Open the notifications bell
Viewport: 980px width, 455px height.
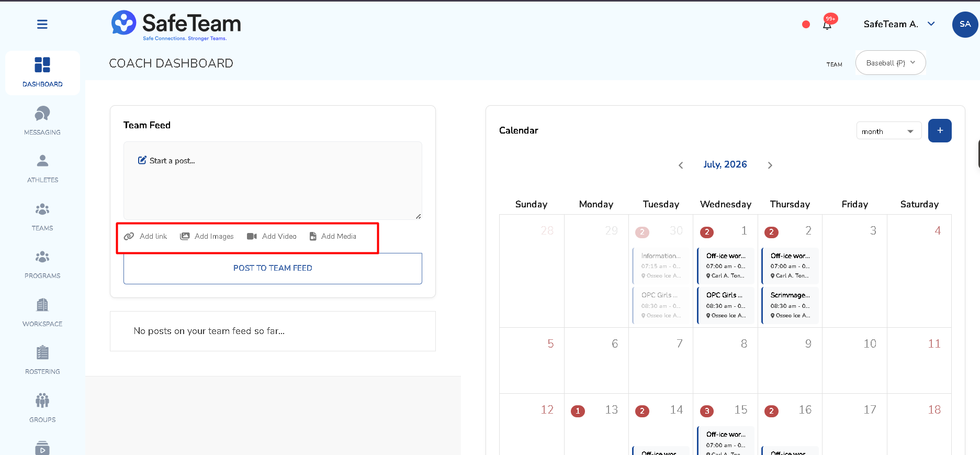(x=827, y=25)
